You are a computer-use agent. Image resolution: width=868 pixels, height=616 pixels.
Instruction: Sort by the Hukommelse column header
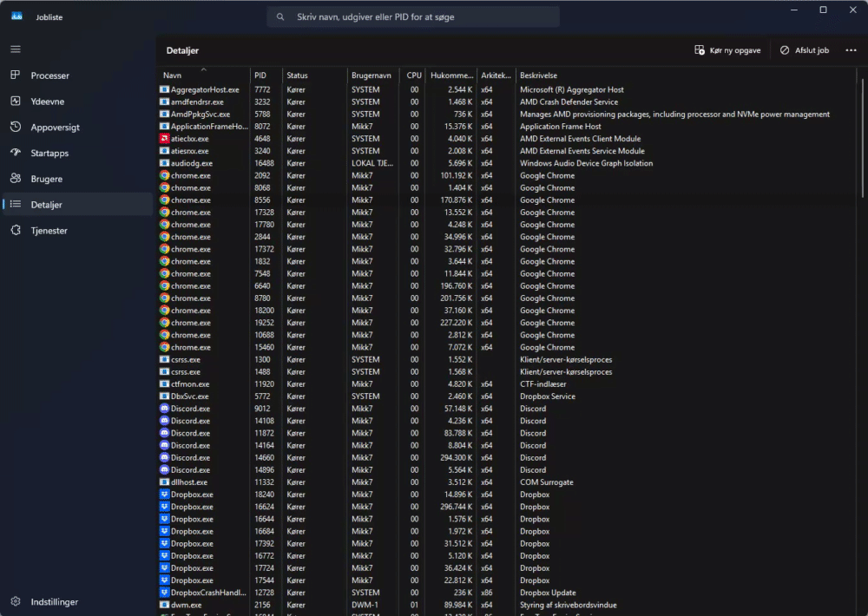point(451,75)
